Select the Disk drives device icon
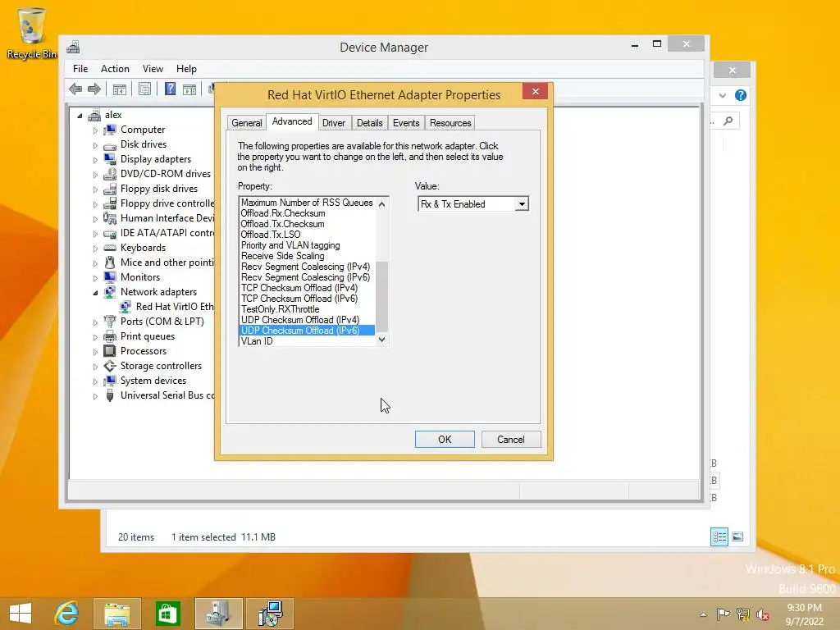This screenshot has width=840, height=630. coord(110,144)
